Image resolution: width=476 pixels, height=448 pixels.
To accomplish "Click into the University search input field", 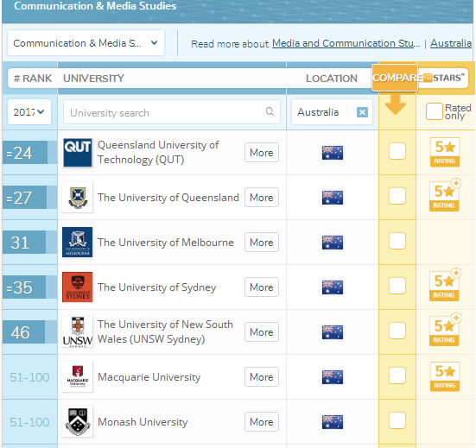I will tap(172, 112).
